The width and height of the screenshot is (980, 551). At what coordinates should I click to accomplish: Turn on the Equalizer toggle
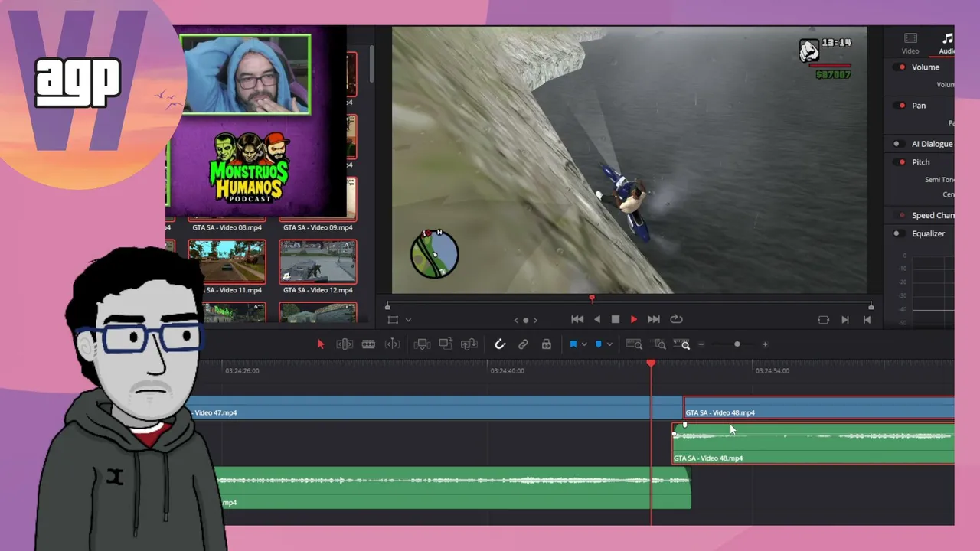(x=897, y=233)
